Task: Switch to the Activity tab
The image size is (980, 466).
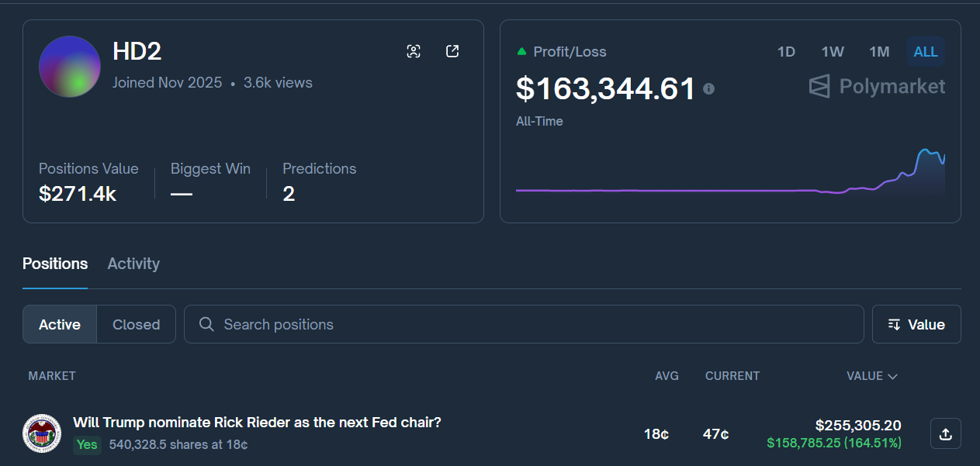Action: tap(133, 264)
